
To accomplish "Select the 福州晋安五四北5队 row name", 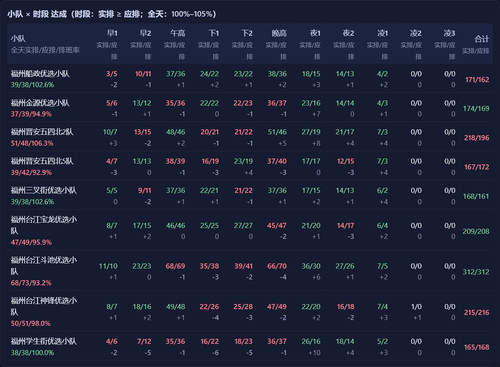I will tap(42, 161).
